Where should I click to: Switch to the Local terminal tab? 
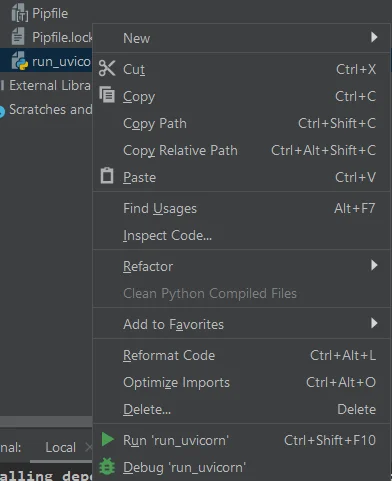[60, 447]
